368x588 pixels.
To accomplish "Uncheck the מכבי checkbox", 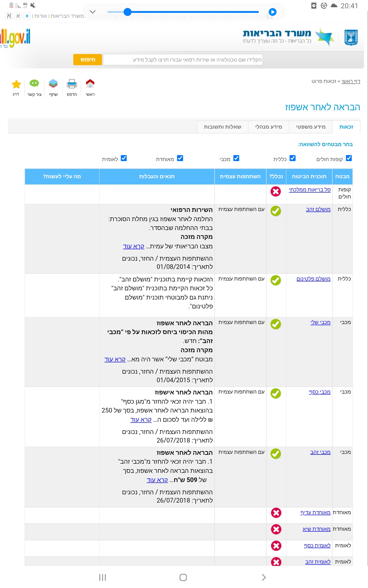I will tap(236, 158).
